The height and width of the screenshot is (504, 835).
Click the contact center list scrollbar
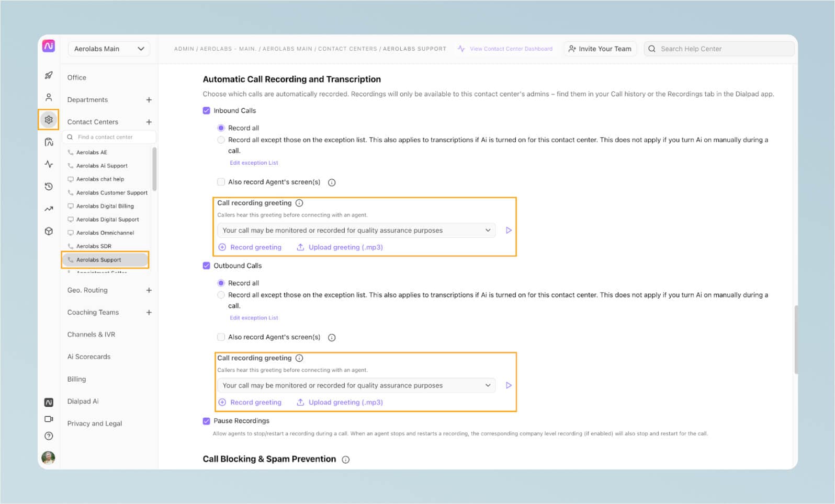coord(154,169)
